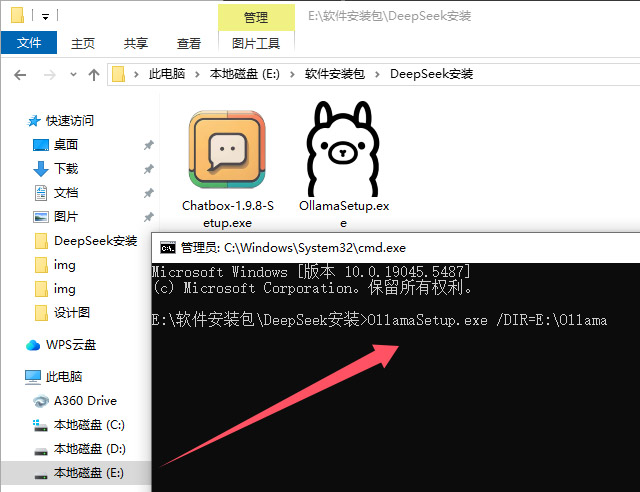Viewport: 640px width, 492px height.
Task: Click the pin icon beside 文档
Action: 149,193
